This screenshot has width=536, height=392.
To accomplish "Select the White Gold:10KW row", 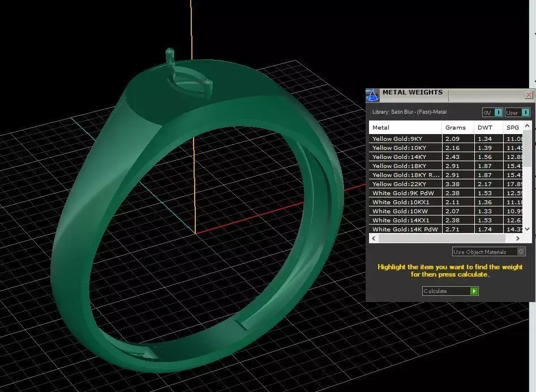I will (446, 211).
